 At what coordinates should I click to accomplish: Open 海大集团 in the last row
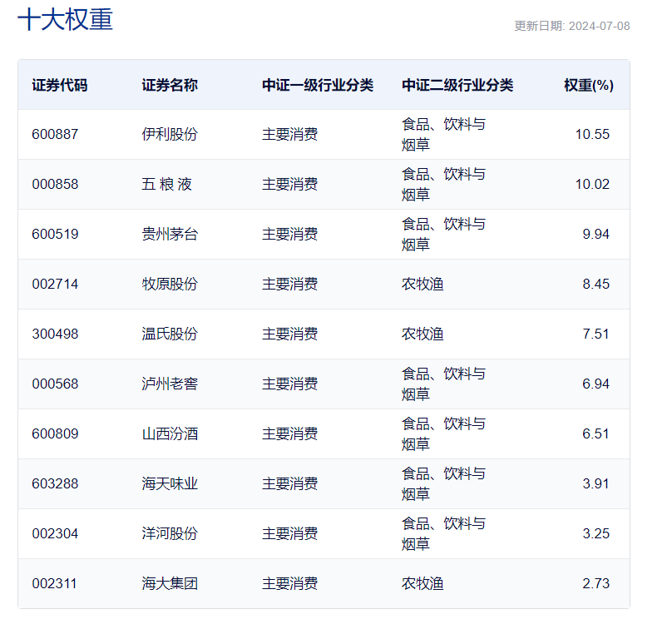tap(170, 583)
